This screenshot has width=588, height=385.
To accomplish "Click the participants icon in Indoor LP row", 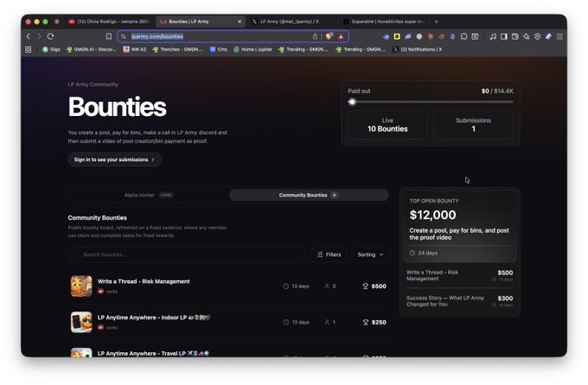I will coord(327,323).
